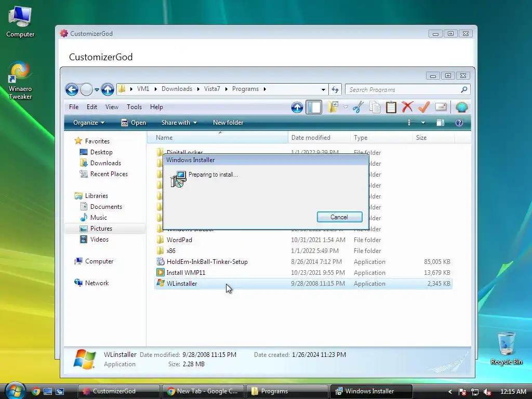Sort by the Type column header
Image resolution: width=532 pixels, height=399 pixels.
click(381, 137)
